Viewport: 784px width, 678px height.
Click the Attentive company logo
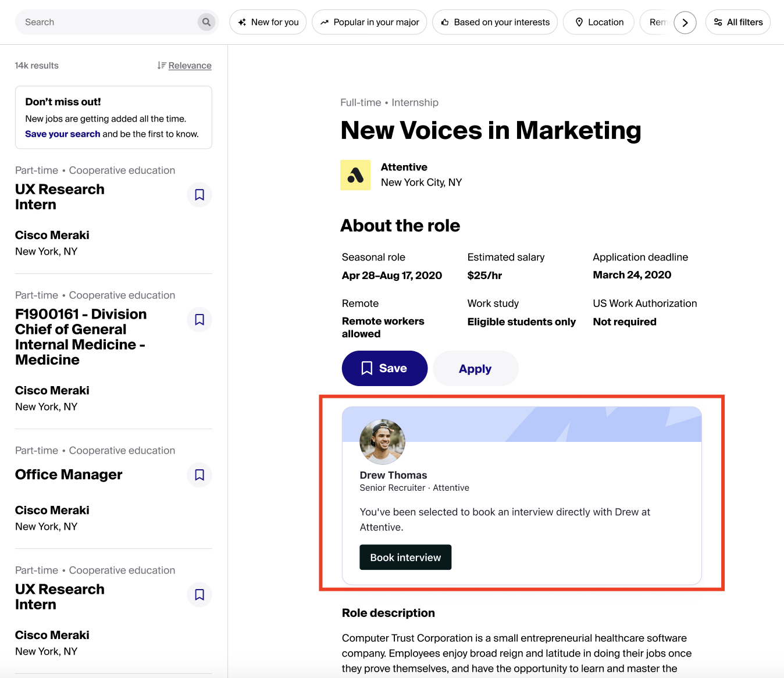[x=355, y=175]
